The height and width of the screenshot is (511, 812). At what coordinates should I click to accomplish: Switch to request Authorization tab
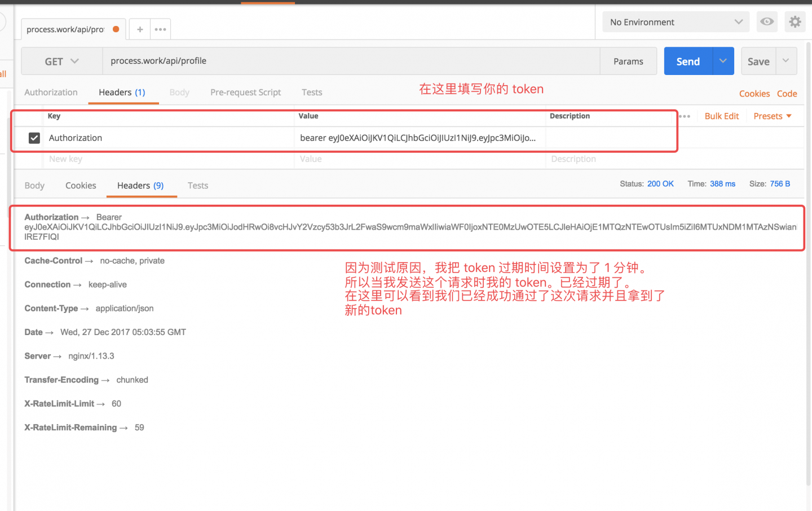(x=51, y=92)
